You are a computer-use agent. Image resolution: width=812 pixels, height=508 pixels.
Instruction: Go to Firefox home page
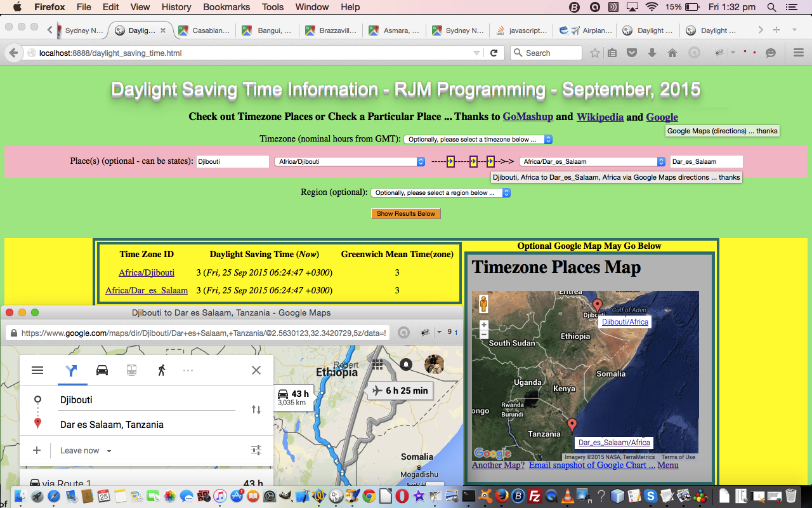click(x=672, y=53)
